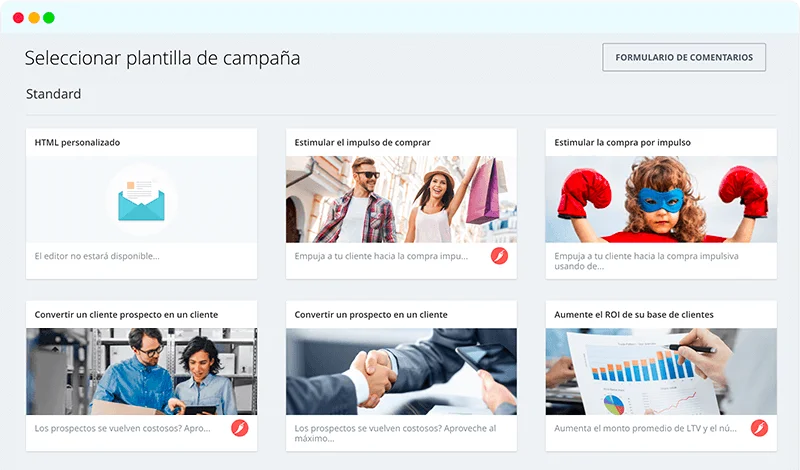Screen dimensions: 800x470
Task: Maximize the window with the green button
Action: (x=49, y=18)
